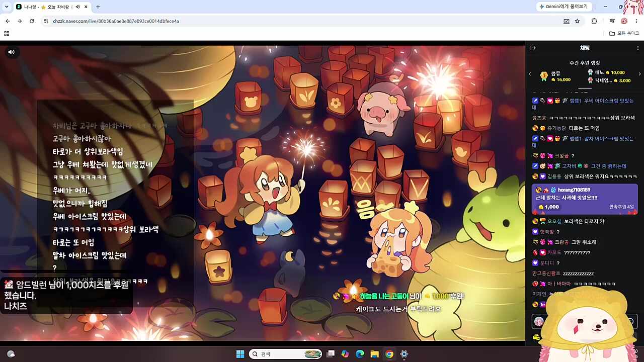The image size is (644, 362).
Task: Click the Gemini에게 물어보기 button
Action: tap(563, 7)
